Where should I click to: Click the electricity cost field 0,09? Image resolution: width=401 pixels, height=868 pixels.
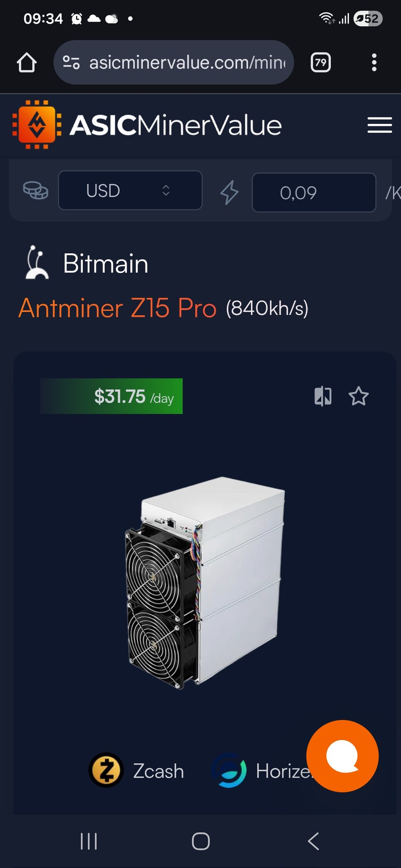314,192
